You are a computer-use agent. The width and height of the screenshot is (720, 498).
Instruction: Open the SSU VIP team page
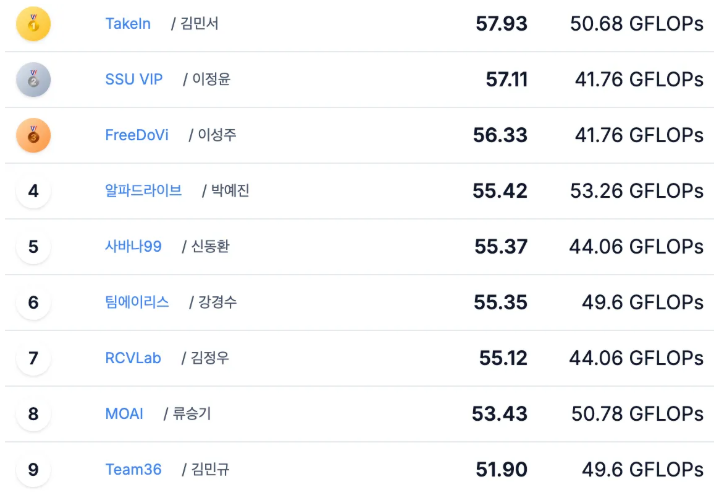[x=134, y=79]
